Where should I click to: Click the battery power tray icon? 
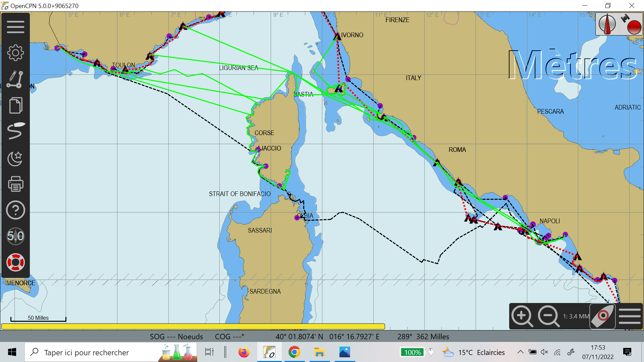532,352
